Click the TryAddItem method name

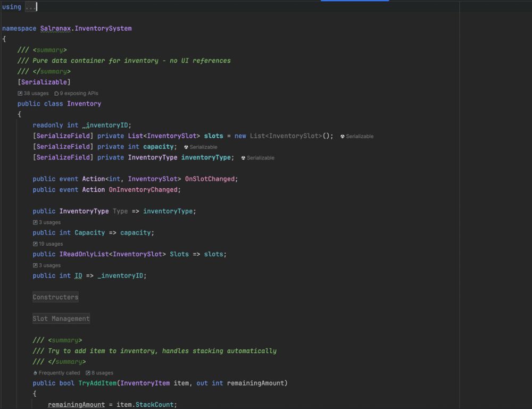pos(97,383)
